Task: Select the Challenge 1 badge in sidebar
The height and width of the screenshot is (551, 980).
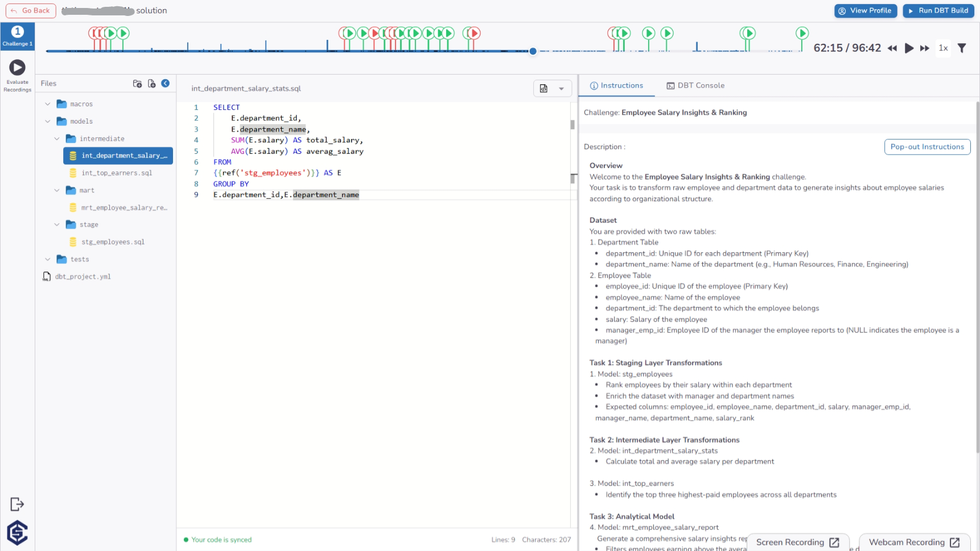Action: coord(17,35)
